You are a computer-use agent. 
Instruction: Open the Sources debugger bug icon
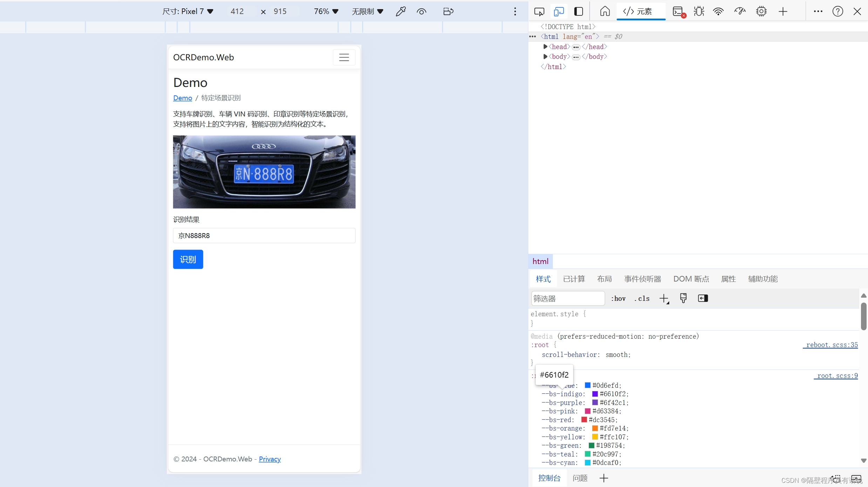pos(699,12)
